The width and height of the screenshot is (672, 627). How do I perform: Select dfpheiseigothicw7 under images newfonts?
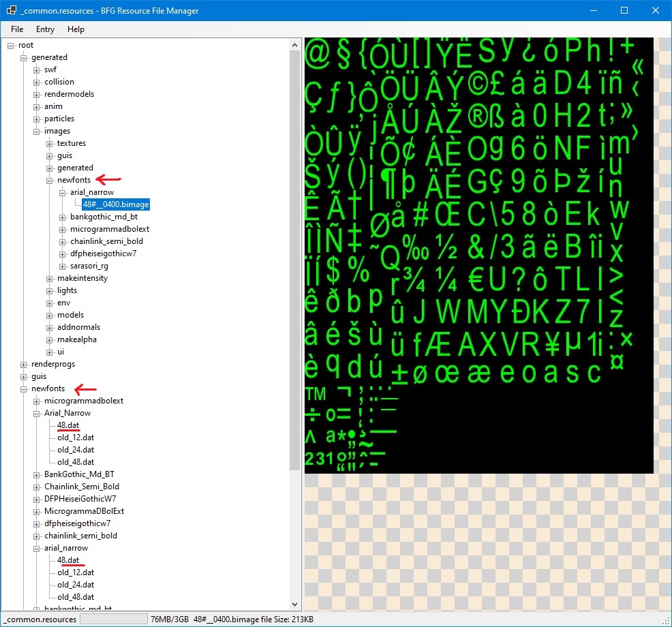(104, 254)
